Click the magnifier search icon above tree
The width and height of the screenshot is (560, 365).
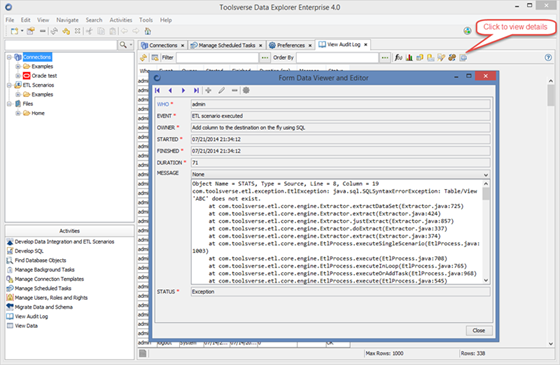[x=123, y=45]
